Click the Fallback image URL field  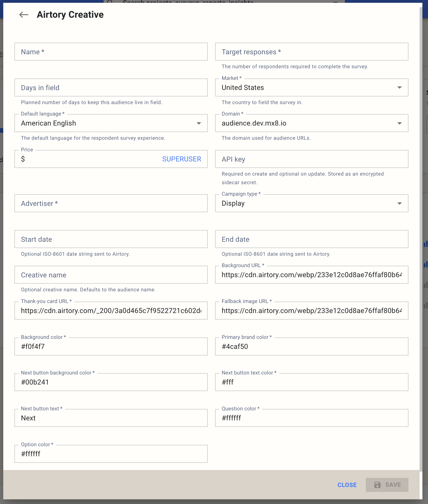[x=312, y=311]
